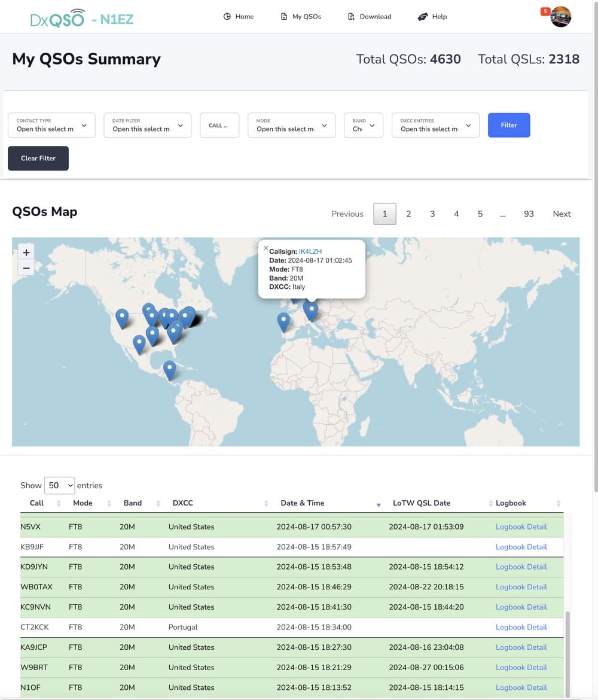
Task: Open Logbook Detail for WB0TAX
Action: point(521,587)
